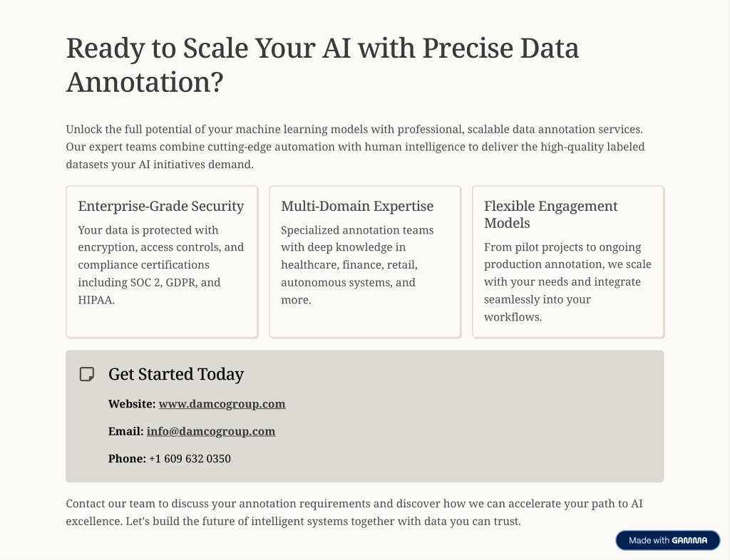Image resolution: width=730 pixels, height=560 pixels.
Task: Click the bold 'Phone:' label
Action: pyautogui.click(x=127, y=459)
